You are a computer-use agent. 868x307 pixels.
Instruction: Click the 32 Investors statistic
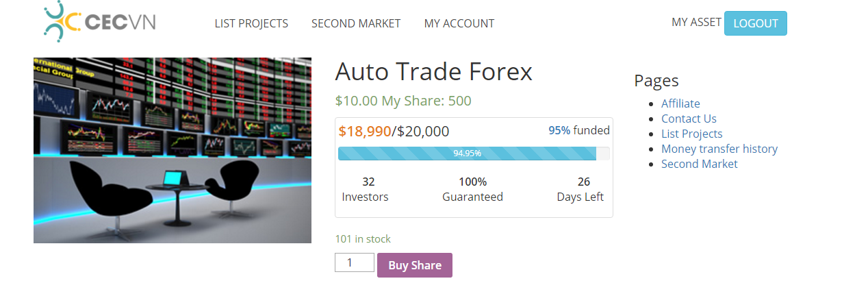point(366,189)
